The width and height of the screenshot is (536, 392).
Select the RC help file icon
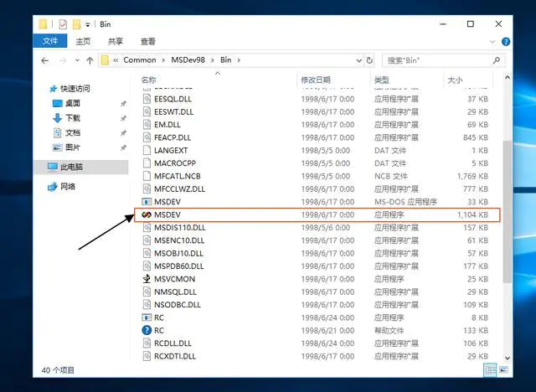[x=147, y=331]
